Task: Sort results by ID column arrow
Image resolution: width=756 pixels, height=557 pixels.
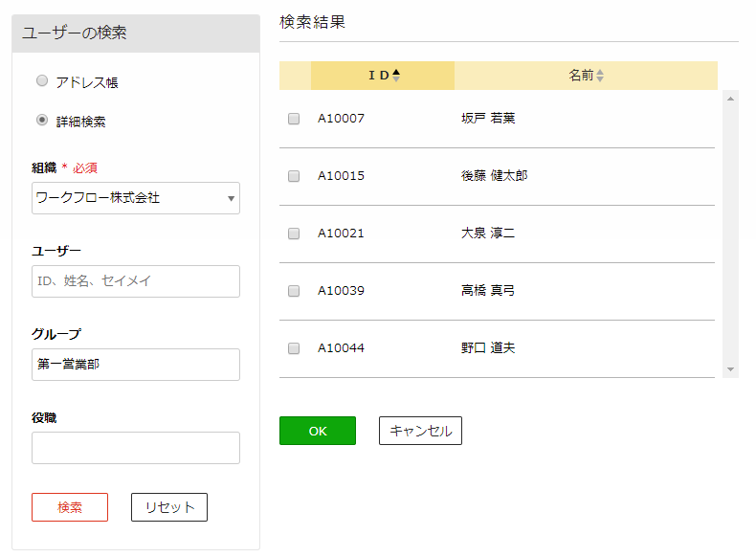Action: (396, 76)
